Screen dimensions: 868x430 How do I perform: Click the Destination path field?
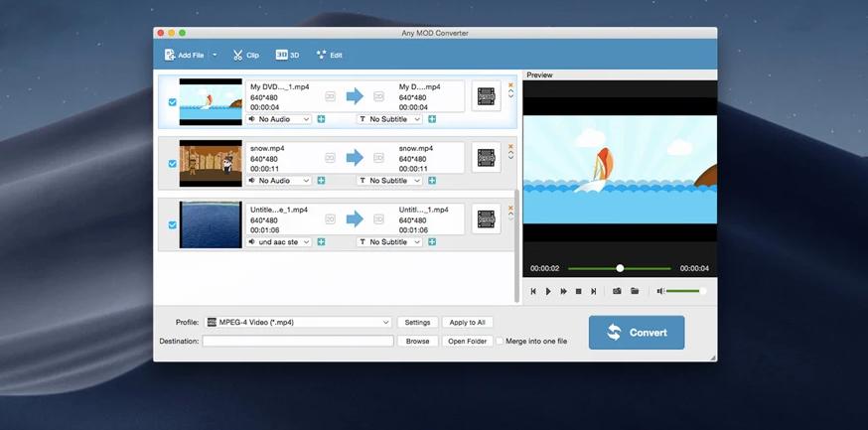click(x=298, y=341)
